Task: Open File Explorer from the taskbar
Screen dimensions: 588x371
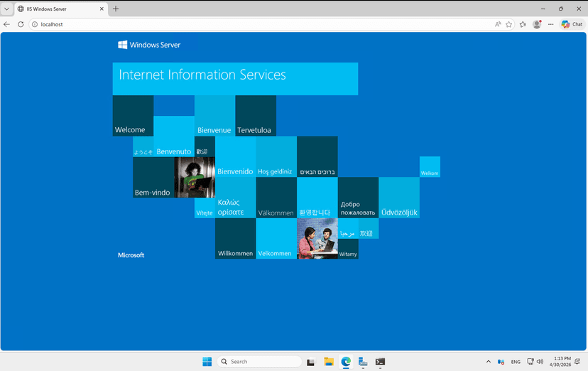Action: click(x=329, y=362)
